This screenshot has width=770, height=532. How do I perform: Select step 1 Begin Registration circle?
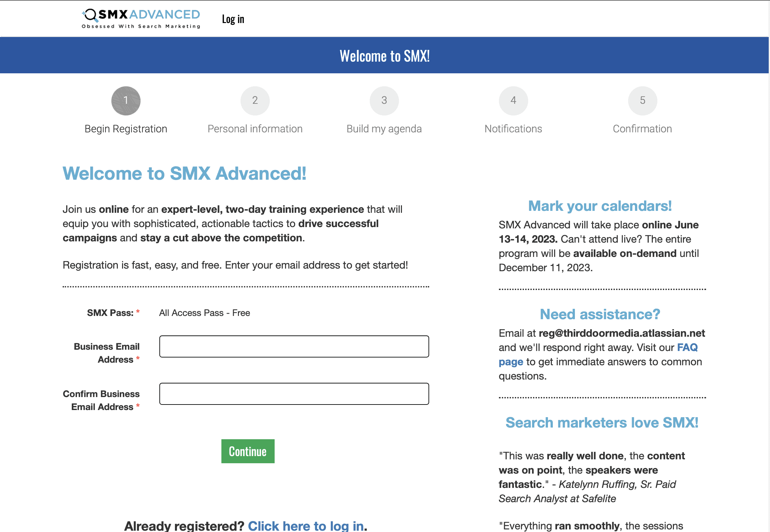click(126, 101)
